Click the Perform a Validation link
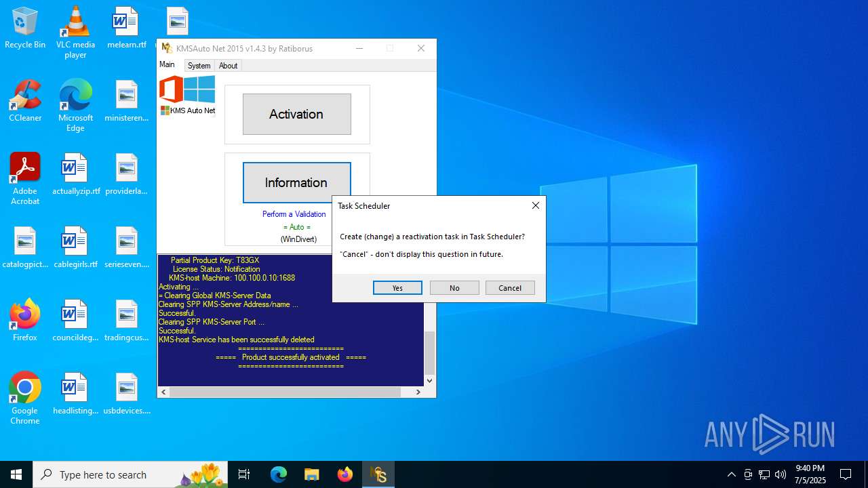This screenshot has width=868, height=488. click(294, 214)
